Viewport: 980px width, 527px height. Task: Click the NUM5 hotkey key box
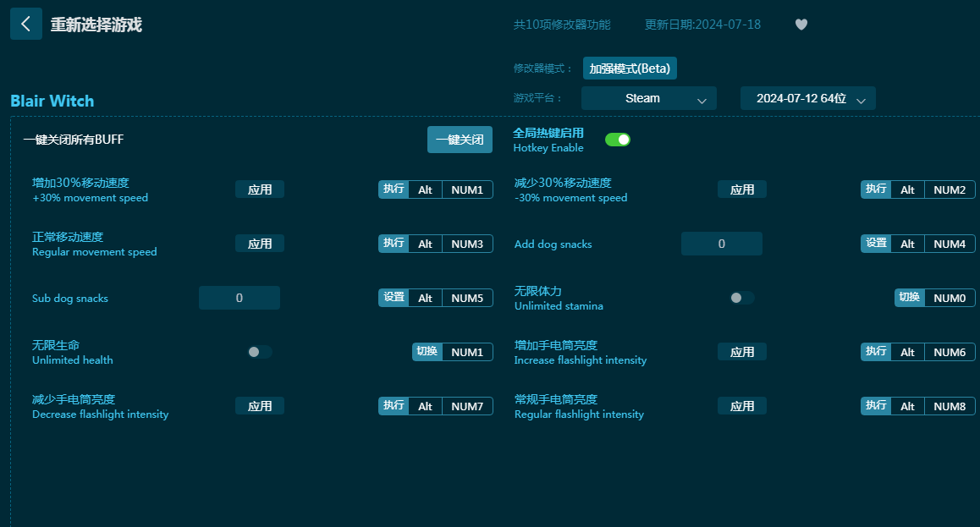pyautogui.click(x=467, y=299)
